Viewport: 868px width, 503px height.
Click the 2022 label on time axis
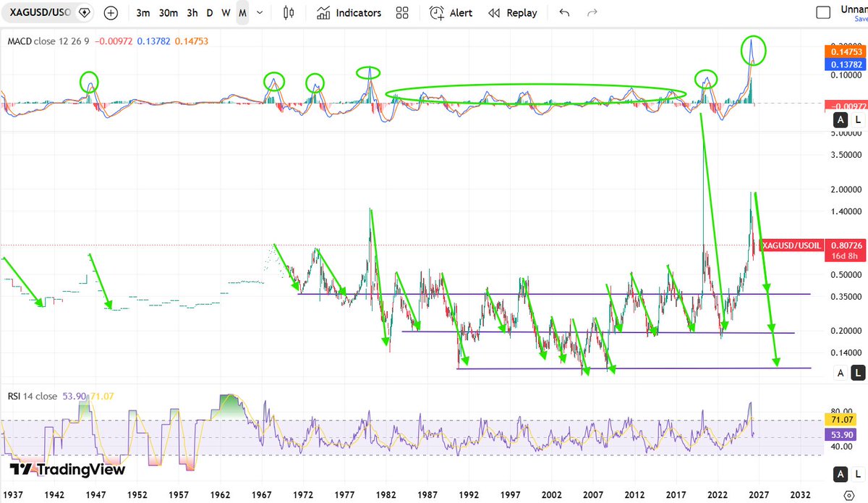tap(717, 494)
